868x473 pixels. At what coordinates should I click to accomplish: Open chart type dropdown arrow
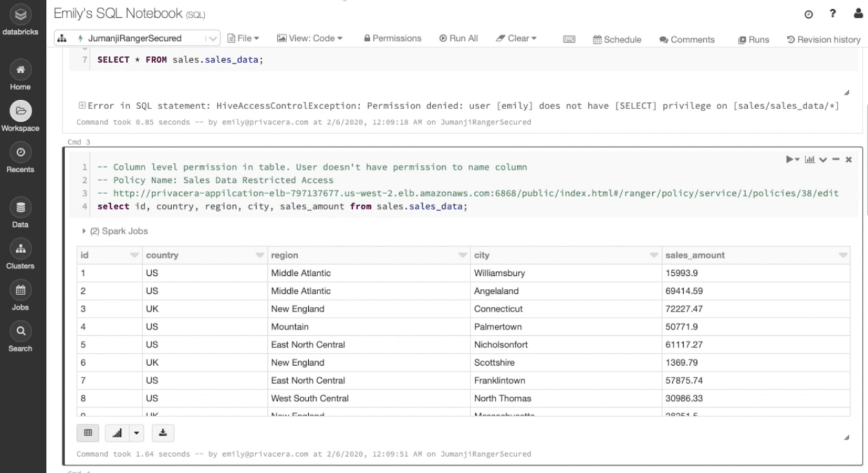click(x=137, y=433)
